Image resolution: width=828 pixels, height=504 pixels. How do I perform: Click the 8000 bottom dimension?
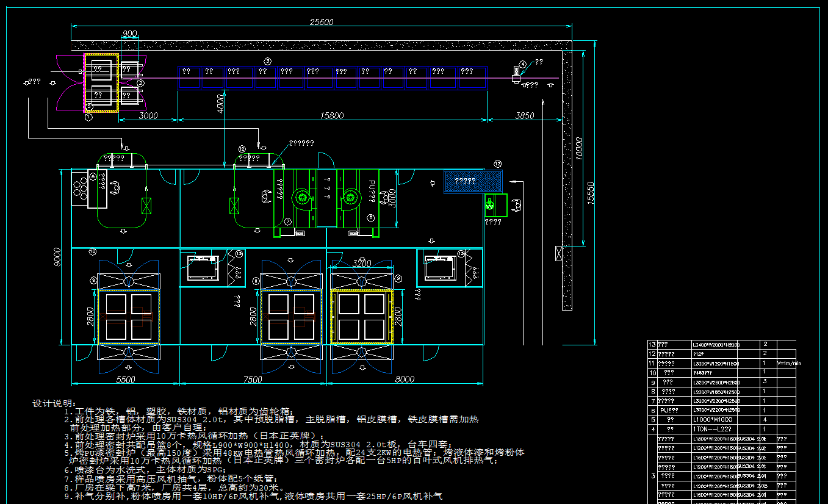point(405,380)
